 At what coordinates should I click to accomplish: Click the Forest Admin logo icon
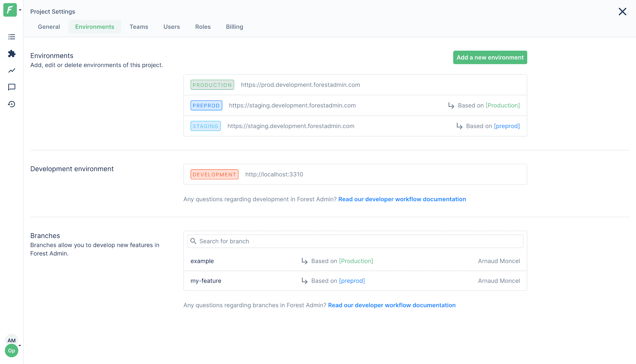click(10, 10)
